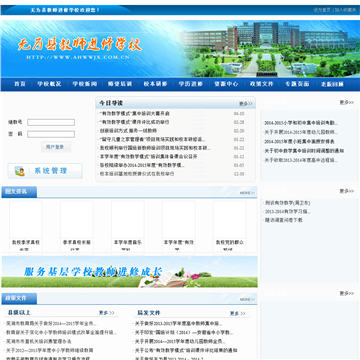Open 关于公布"有效教学模式"培训课件评比结果的通知
This screenshot has height=360, width=360.
(x=186, y=350)
